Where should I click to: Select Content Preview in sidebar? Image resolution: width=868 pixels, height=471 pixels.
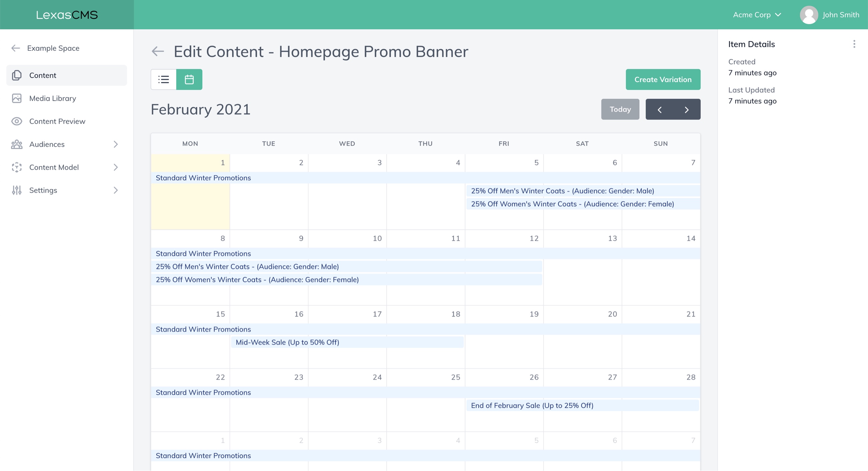57,121
